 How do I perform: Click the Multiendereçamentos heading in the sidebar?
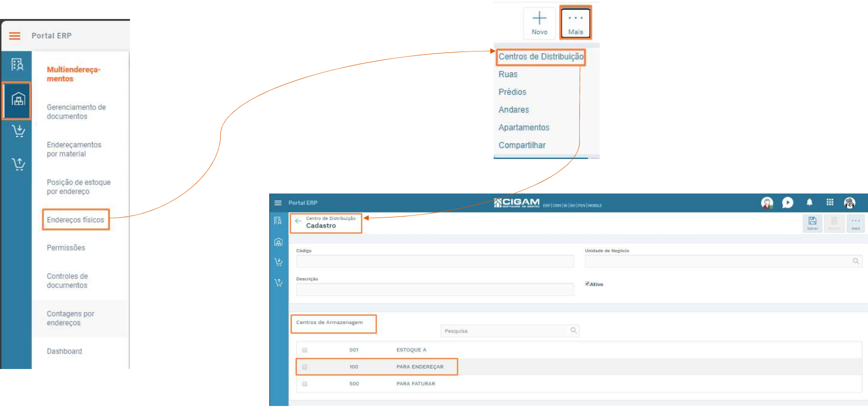click(x=73, y=74)
